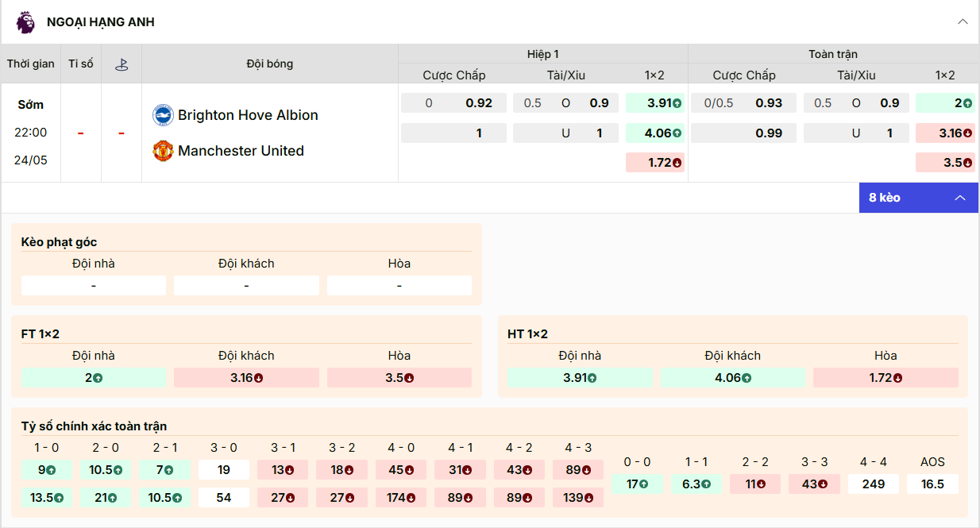Select Toàn trận Over 0.5 at 0.9
Screen dimensions: 980x528
click(x=856, y=103)
